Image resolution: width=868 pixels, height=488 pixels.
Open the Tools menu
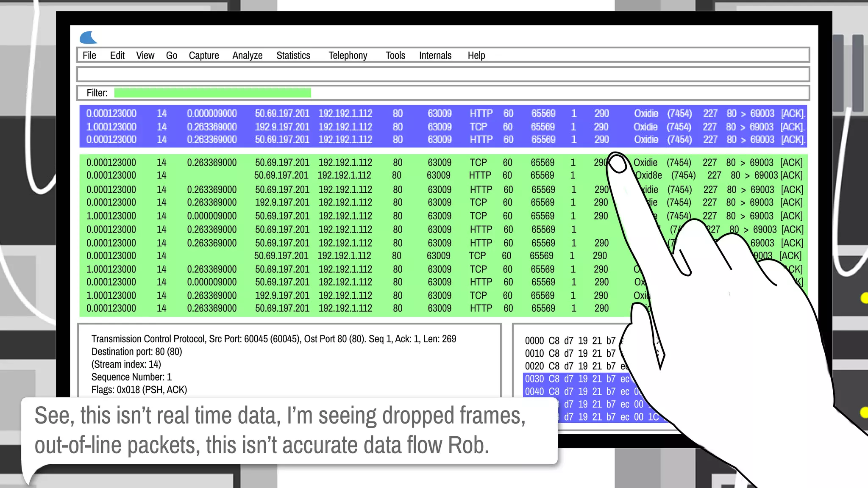(x=395, y=55)
